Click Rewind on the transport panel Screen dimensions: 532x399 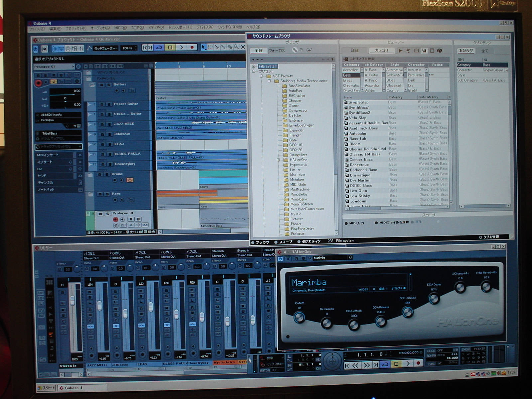355,365
